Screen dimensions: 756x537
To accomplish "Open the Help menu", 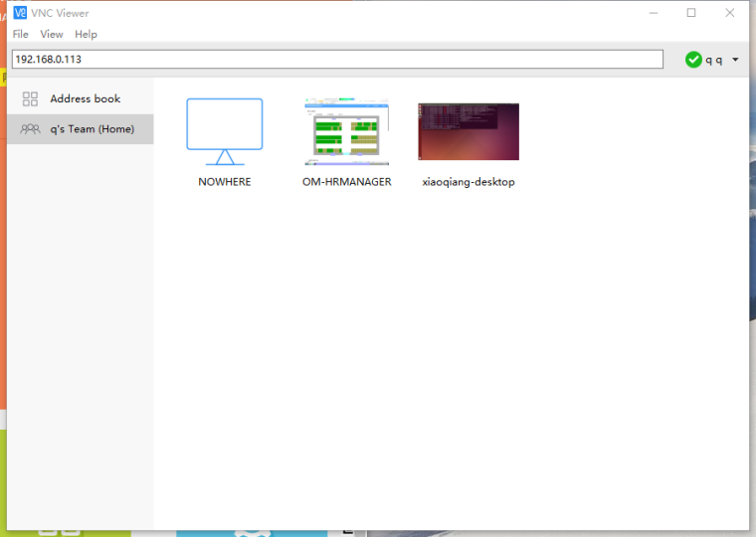I will (86, 34).
